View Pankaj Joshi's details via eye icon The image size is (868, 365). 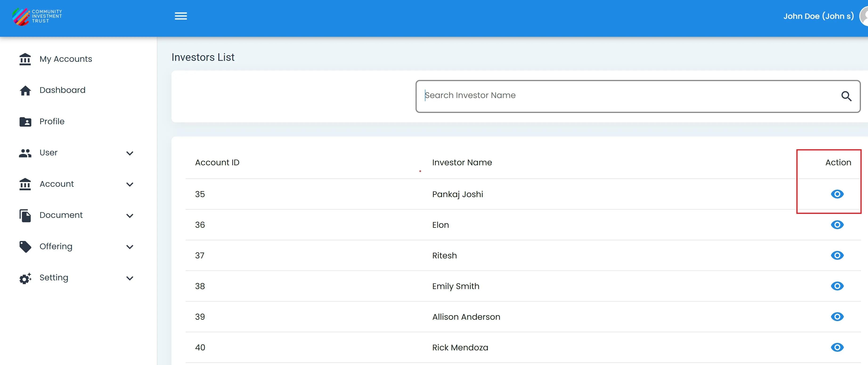[x=837, y=194]
